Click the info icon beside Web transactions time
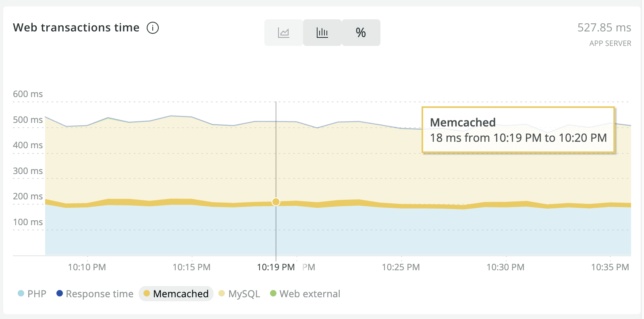 tap(153, 28)
